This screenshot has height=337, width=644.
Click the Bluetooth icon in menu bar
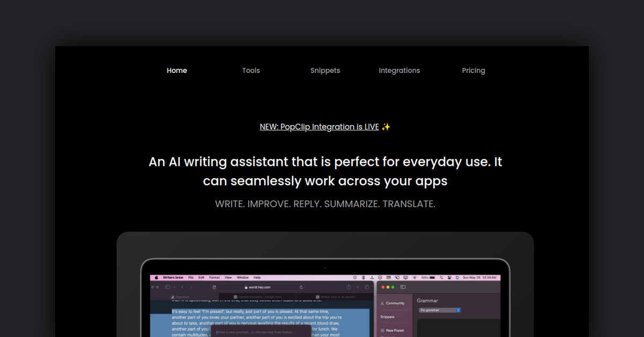click(x=363, y=277)
